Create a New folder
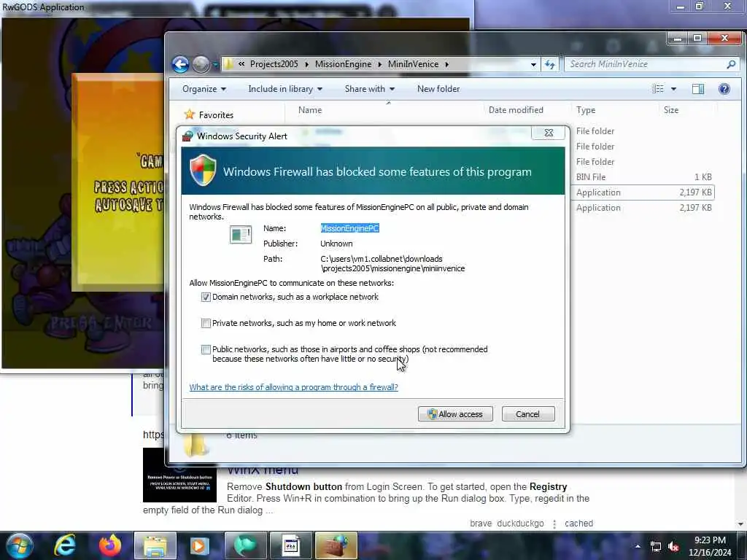Image resolution: width=747 pixels, height=560 pixels. (x=438, y=89)
